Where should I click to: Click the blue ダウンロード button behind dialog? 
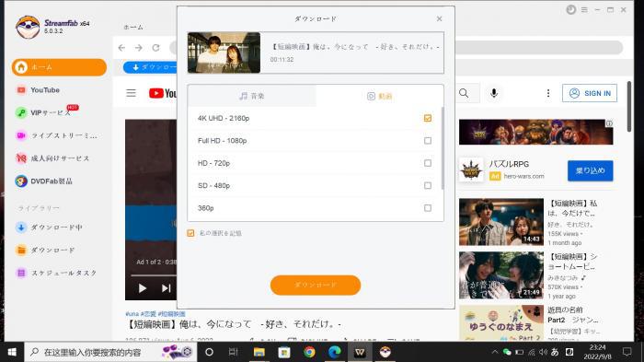[150, 67]
